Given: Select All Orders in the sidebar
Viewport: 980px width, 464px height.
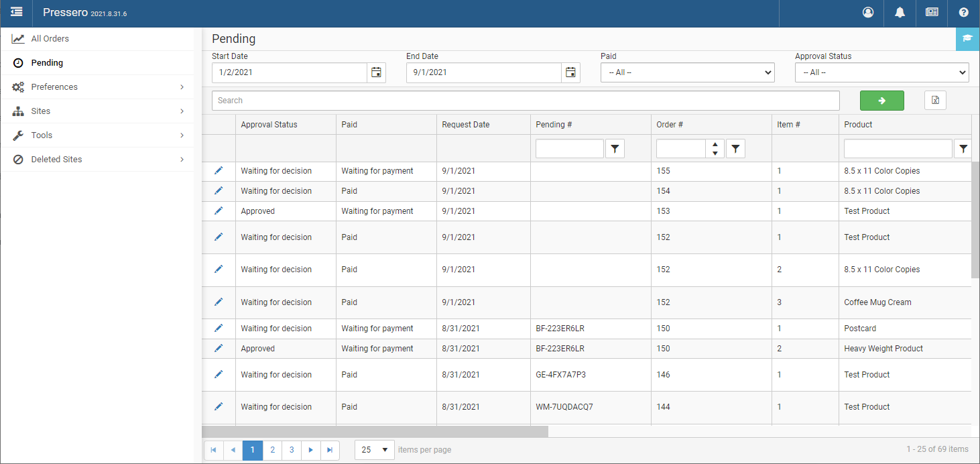Looking at the screenshot, I should pyautogui.click(x=50, y=39).
